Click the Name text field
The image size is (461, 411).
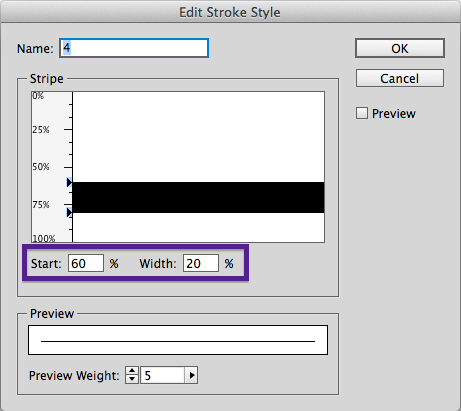[x=134, y=48]
